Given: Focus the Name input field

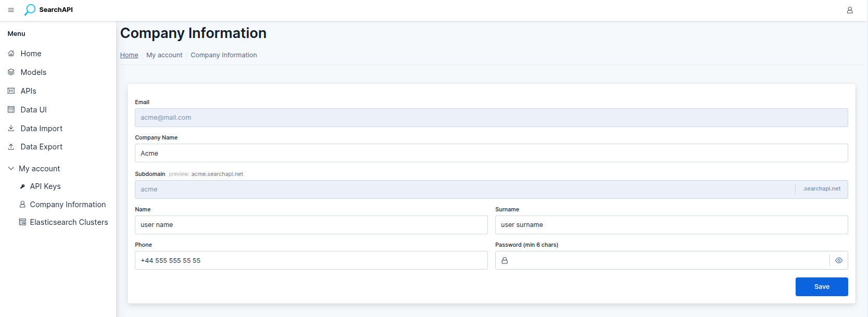Looking at the screenshot, I should (x=311, y=225).
